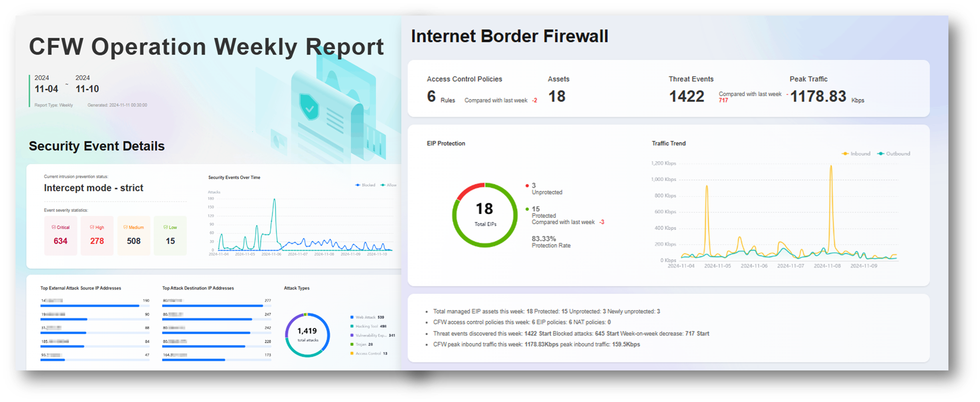Click the Access Control Policies rule count

pyautogui.click(x=431, y=97)
